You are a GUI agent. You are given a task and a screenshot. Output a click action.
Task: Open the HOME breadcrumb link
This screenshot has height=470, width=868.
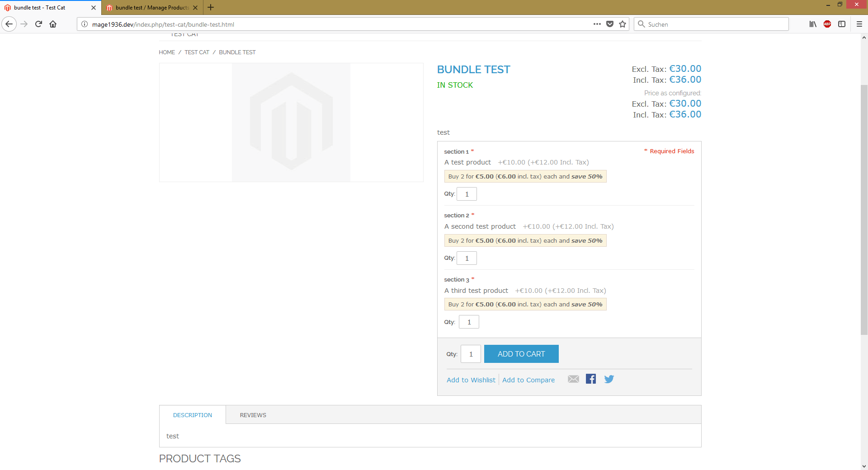pos(166,52)
